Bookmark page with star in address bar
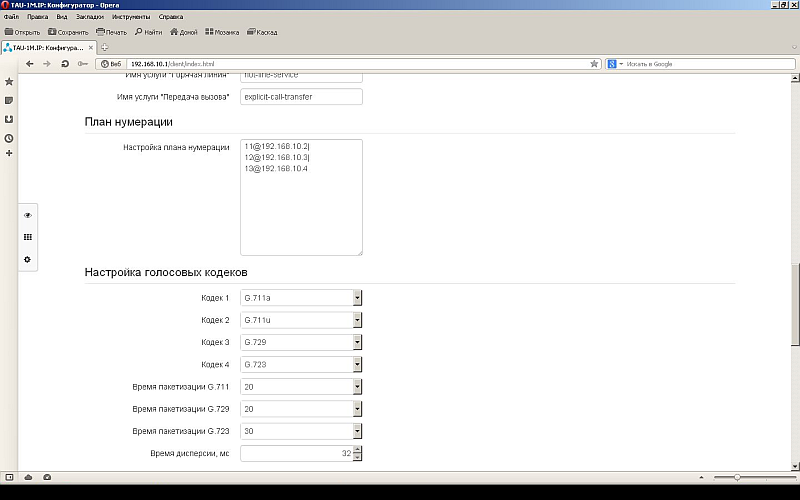Image resolution: width=800 pixels, height=500 pixels. click(594, 64)
